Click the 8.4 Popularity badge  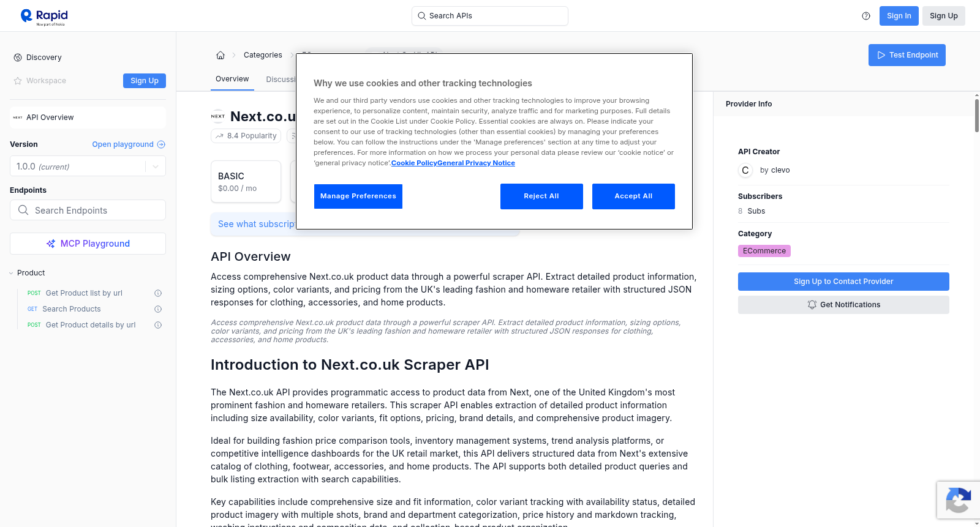pyautogui.click(x=246, y=136)
